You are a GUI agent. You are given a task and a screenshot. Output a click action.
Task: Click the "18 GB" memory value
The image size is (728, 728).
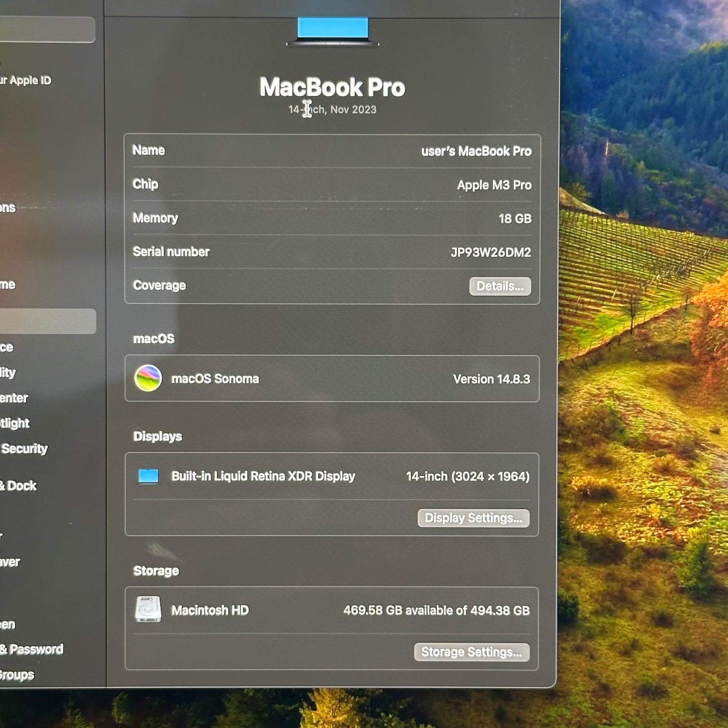[515, 219]
